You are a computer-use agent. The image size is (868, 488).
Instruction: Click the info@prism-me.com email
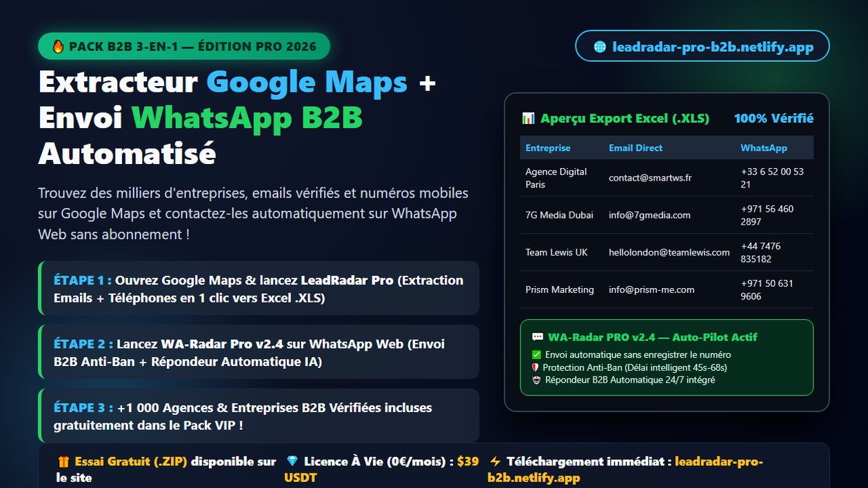pyautogui.click(x=652, y=289)
